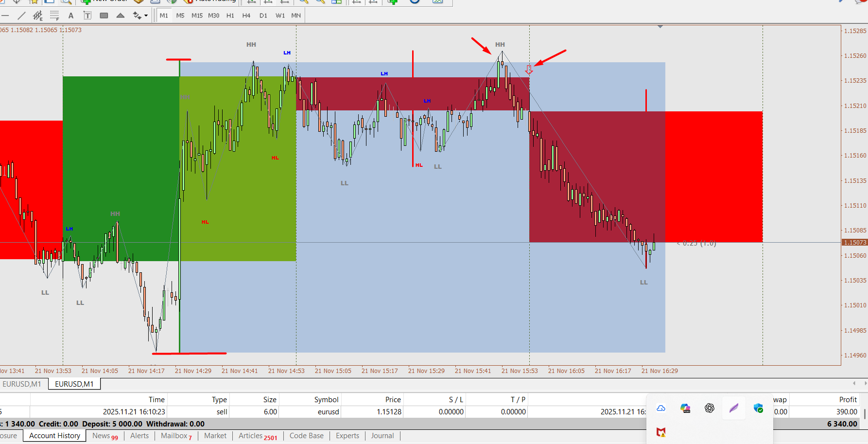Image resolution: width=868 pixels, height=444 pixels.
Task: Click the Price column header
Action: pyautogui.click(x=372, y=399)
